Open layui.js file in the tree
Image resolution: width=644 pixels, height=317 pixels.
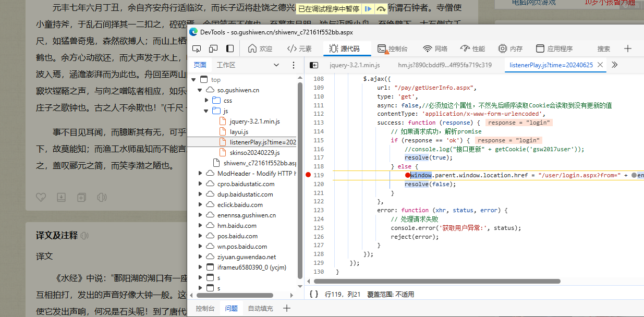[239, 132]
